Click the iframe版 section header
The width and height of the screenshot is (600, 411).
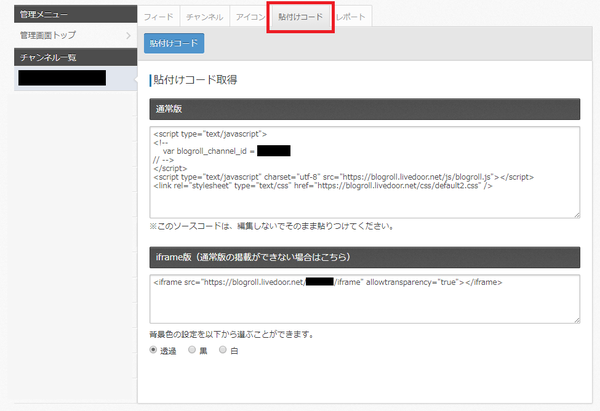[365, 257]
